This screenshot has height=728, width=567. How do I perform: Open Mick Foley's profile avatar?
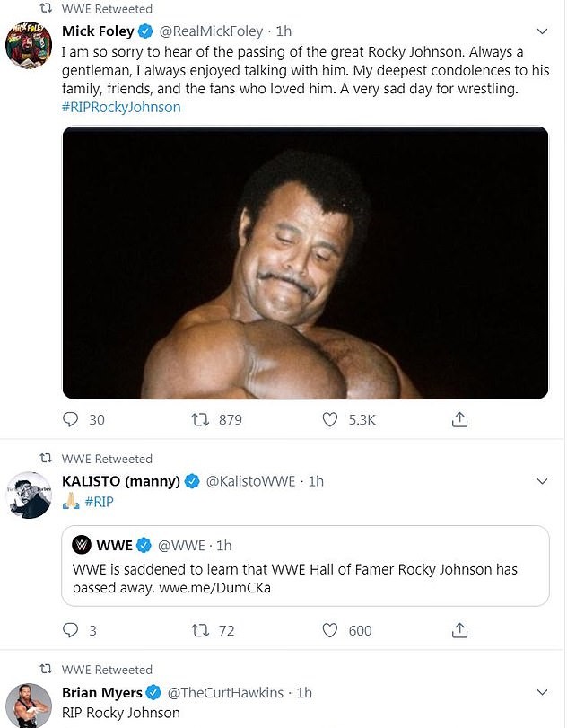[28, 44]
